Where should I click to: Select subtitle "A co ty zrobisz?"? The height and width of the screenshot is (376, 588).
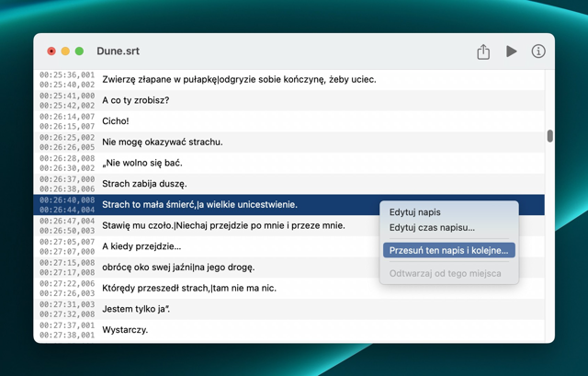[x=289, y=100]
